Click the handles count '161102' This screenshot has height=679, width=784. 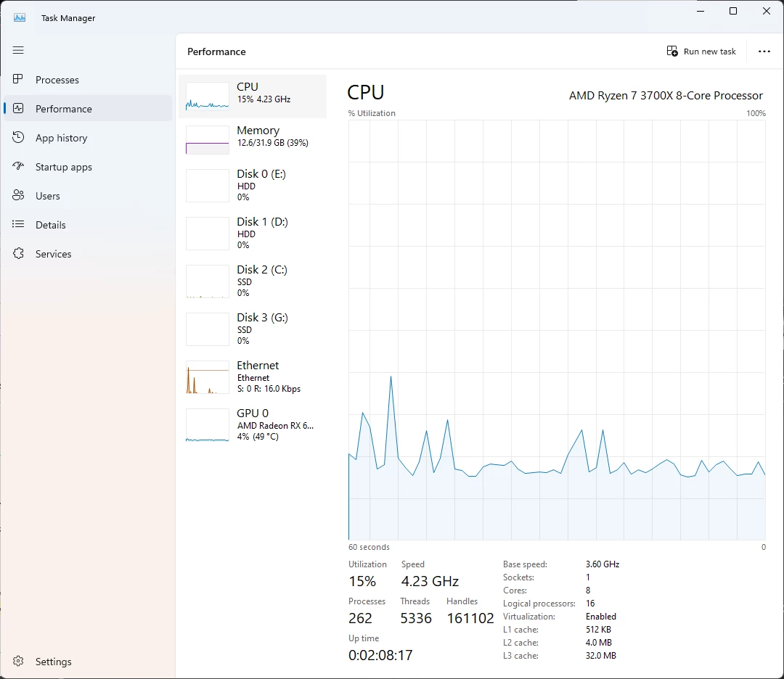tap(470, 618)
